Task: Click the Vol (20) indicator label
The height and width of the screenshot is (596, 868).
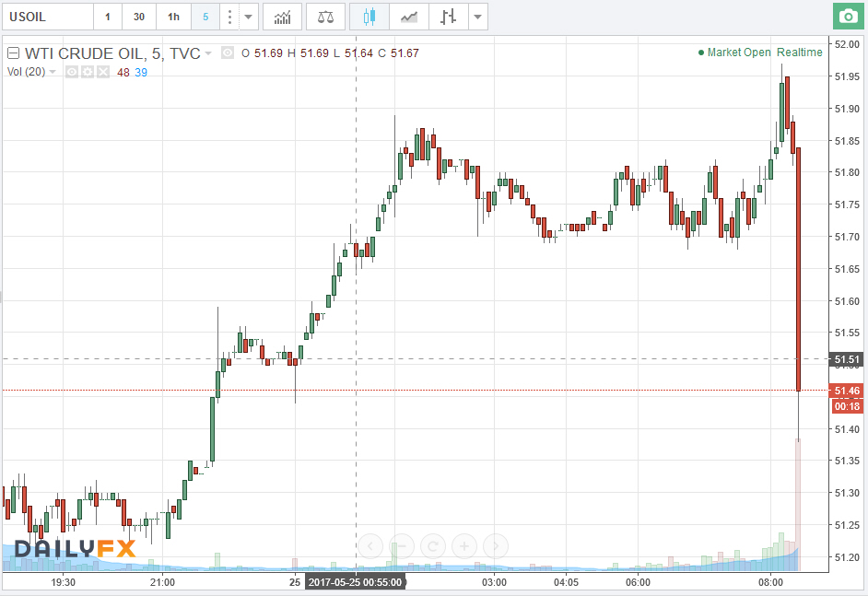Action: [x=26, y=72]
